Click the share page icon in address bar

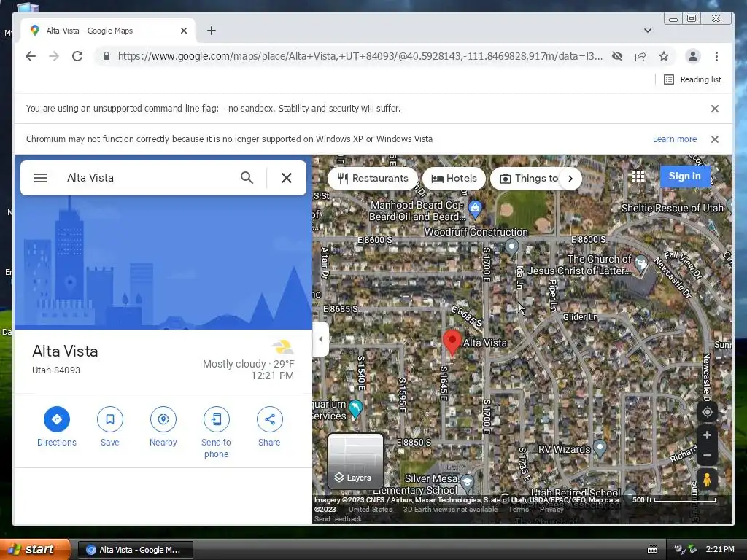point(640,56)
